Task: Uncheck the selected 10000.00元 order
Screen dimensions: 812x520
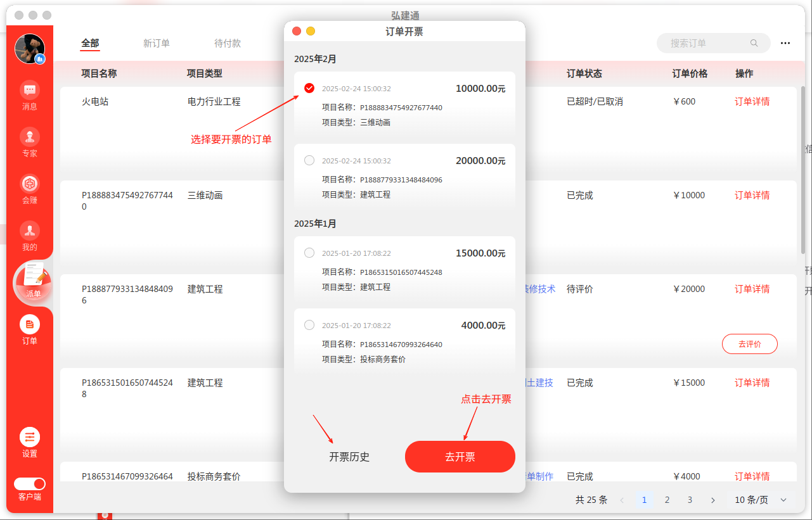Action: (309, 88)
